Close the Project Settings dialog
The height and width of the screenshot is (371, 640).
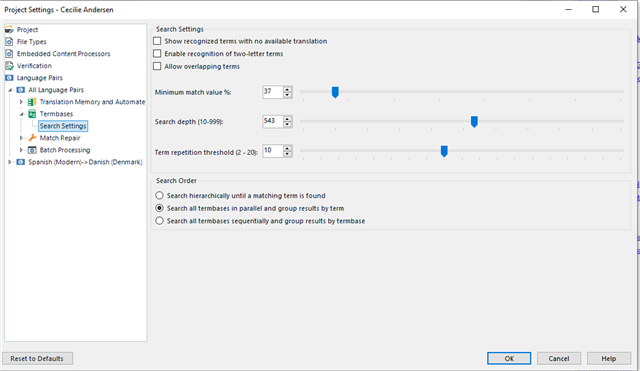(x=623, y=9)
